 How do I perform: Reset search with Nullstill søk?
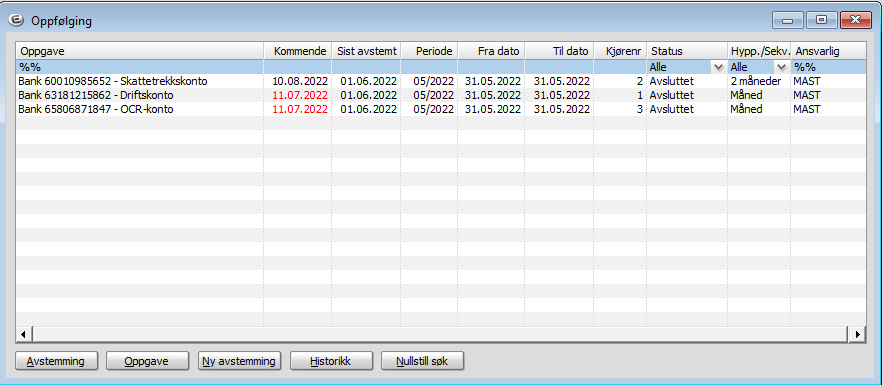click(422, 361)
